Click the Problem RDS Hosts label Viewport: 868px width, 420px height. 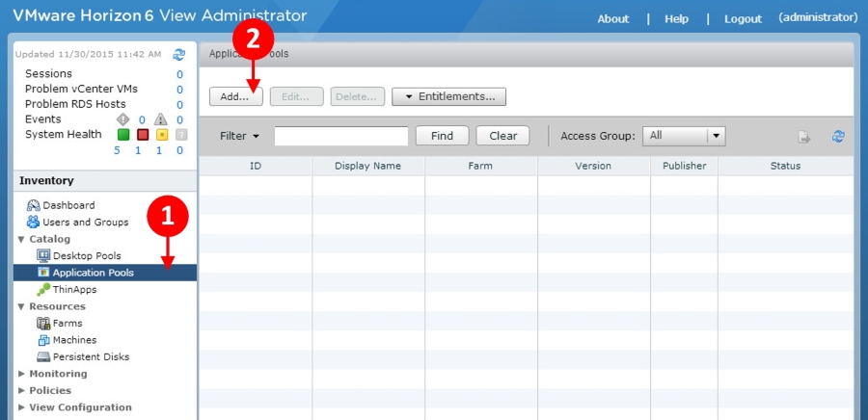pyautogui.click(x=75, y=104)
